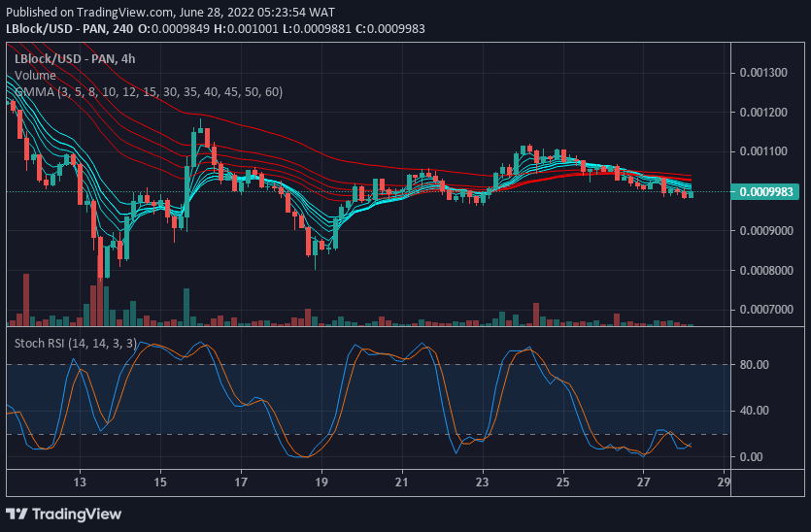
Task: Click the open price value O:0.0009849
Action: tap(174, 28)
